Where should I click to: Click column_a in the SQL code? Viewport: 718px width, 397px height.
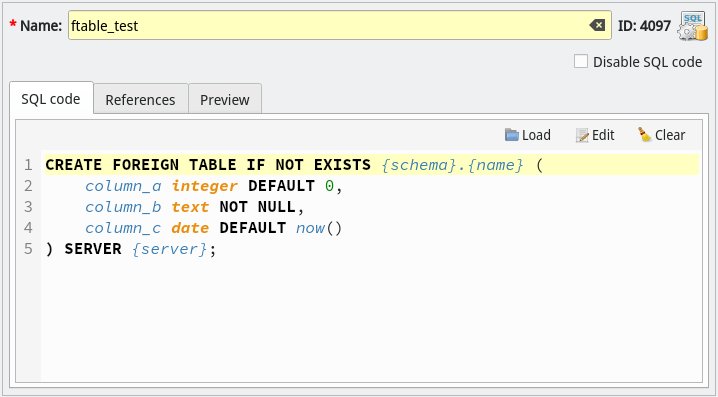click(123, 186)
